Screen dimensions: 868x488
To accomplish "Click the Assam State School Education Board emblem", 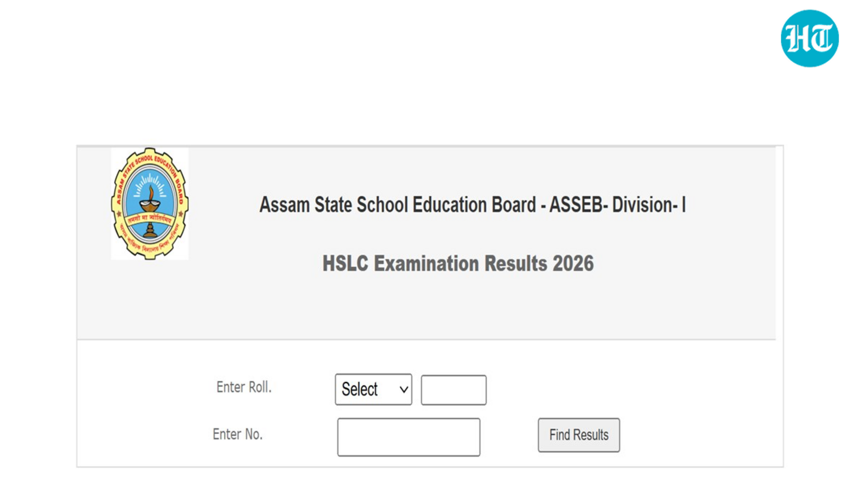I will click(x=149, y=203).
